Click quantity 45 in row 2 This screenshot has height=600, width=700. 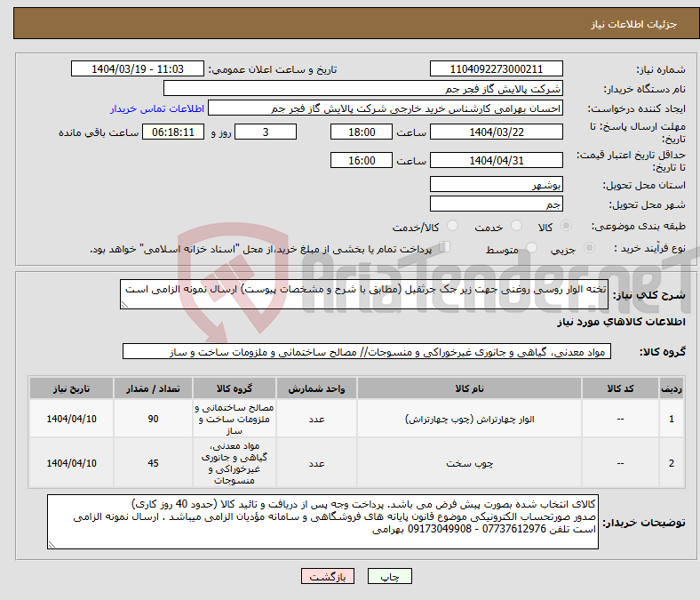(x=153, y=463)
